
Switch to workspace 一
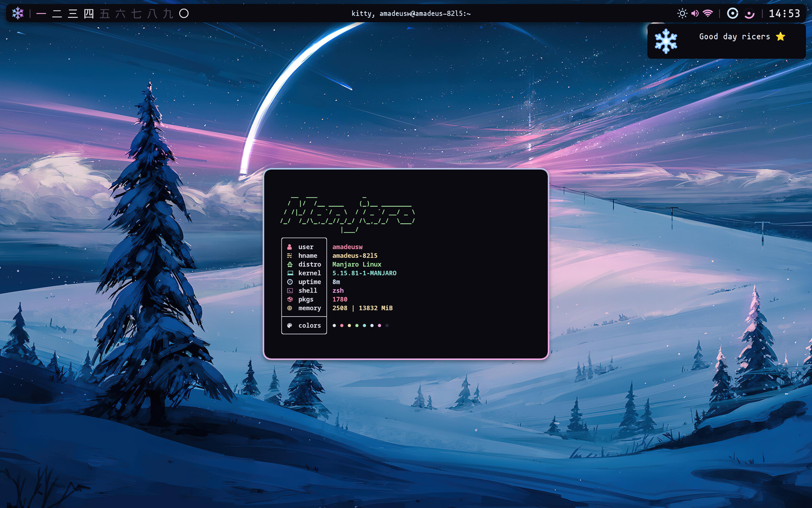point(41,13)
